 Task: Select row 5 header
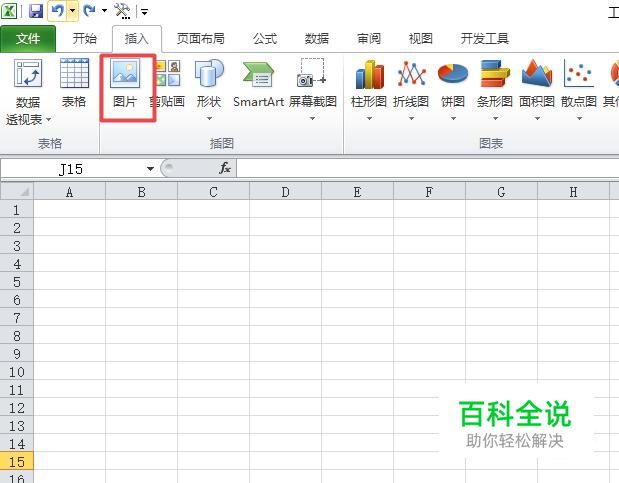coord(17,282)
